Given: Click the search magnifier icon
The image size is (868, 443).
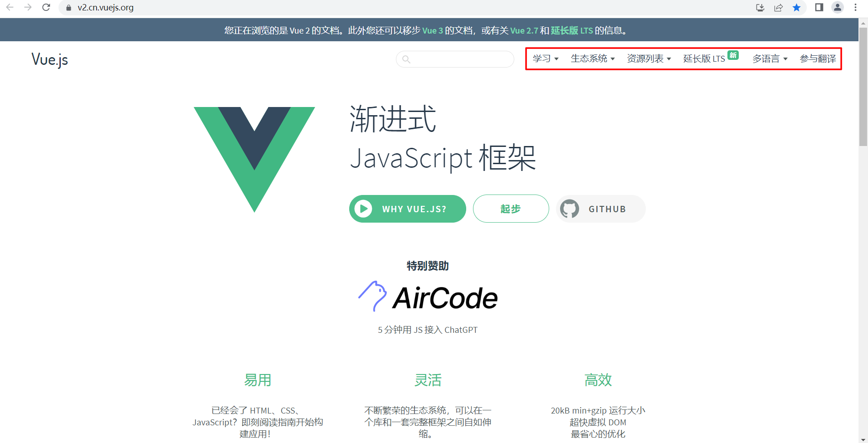Looking at the screenshot, I should 406,59.
